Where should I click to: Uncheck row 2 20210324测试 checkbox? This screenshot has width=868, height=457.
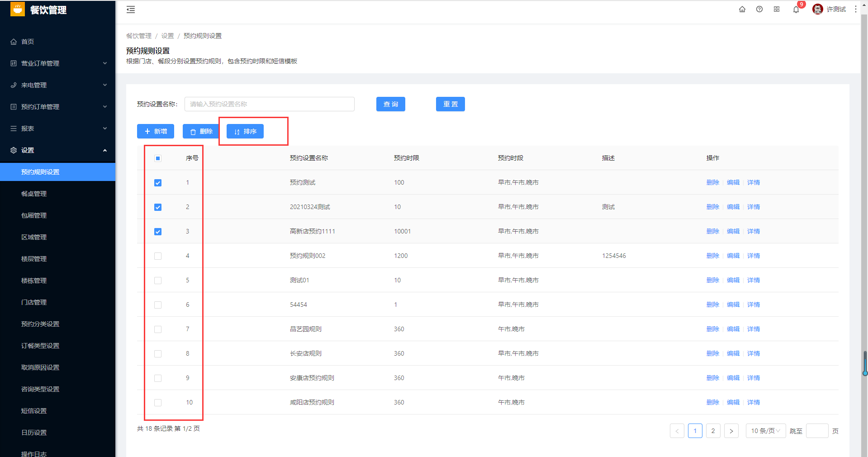(x=158, y=207)
